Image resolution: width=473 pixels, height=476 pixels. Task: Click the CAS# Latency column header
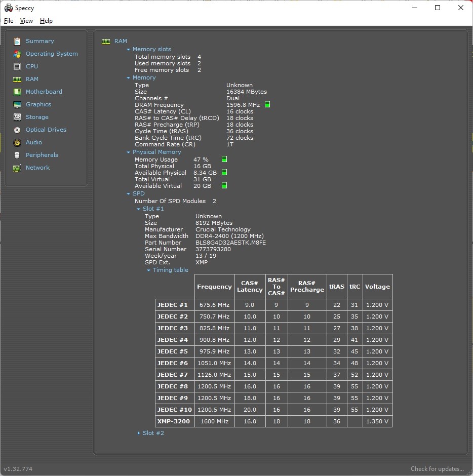point(250,287)
